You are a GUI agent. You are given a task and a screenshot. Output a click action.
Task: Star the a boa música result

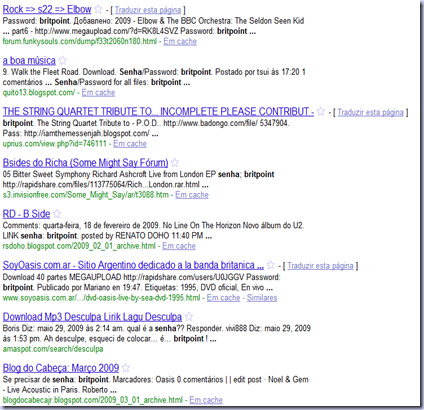pos(63,60)
